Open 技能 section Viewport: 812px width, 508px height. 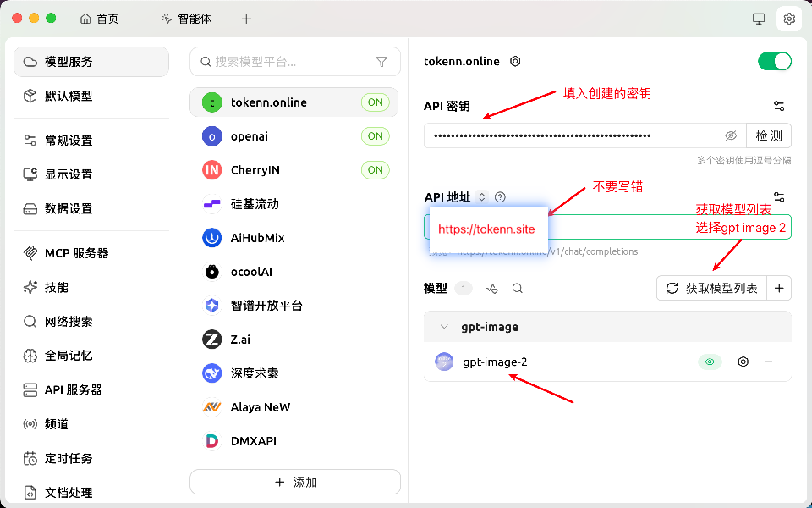[x=91, y=288]
